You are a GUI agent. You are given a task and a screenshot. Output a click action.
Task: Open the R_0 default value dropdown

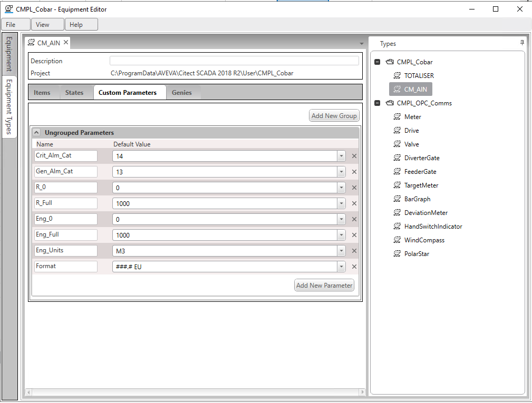(341, 188)
